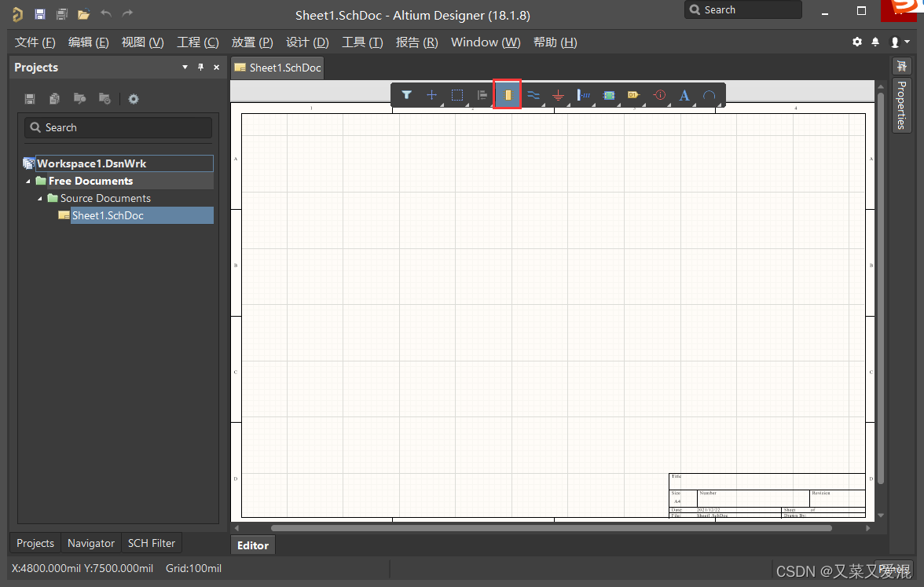Collapse the Free Documents tree node
The width and height of the screenshot is (924, 587).
[29, 182]
